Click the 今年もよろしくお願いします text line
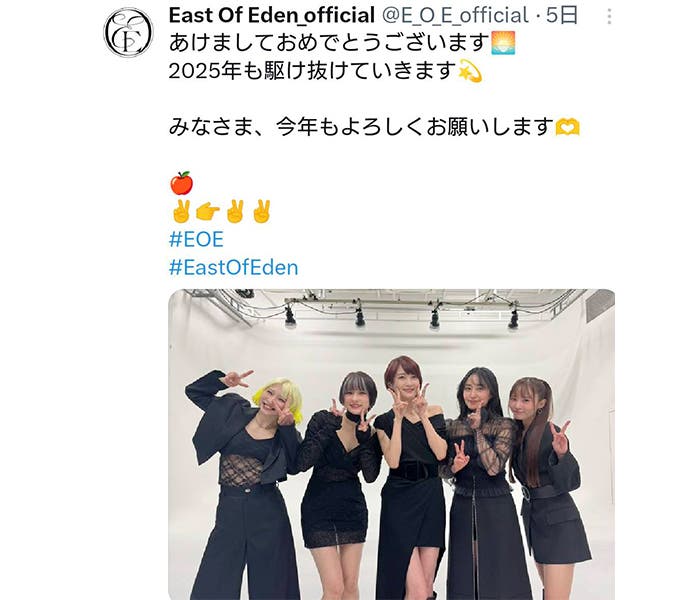Screen dimensions: 700x600 tap(415, 127)
